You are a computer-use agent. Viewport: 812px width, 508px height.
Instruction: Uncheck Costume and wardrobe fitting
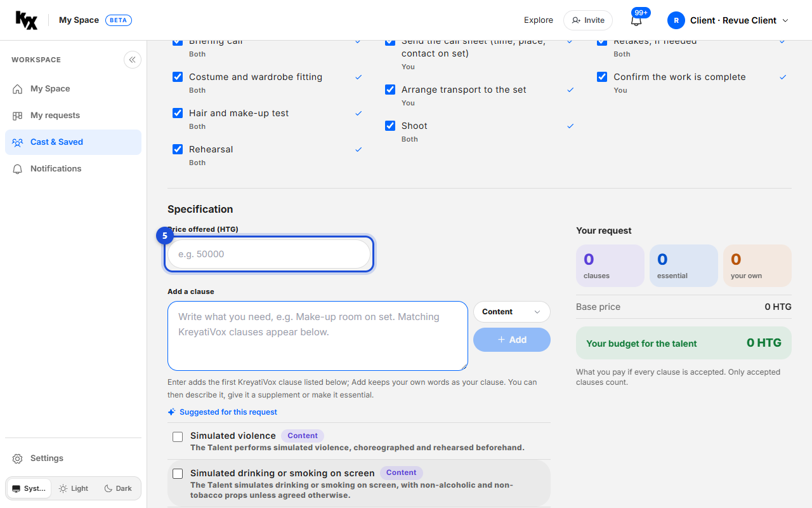coord(178,77)
